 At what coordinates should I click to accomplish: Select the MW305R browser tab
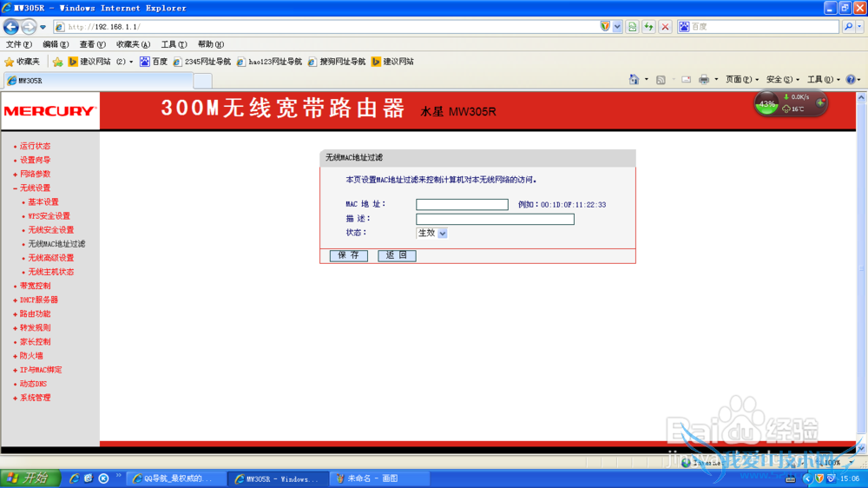(x=97, y=81)
